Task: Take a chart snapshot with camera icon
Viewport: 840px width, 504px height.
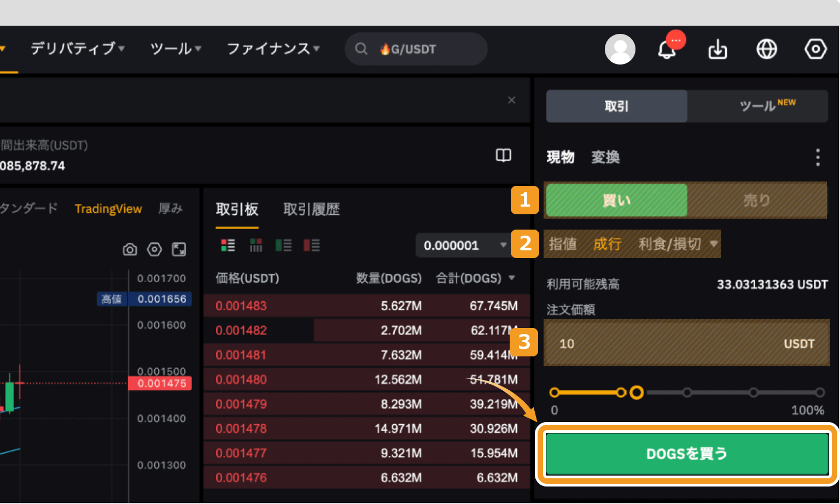Action: pos(130,249)
